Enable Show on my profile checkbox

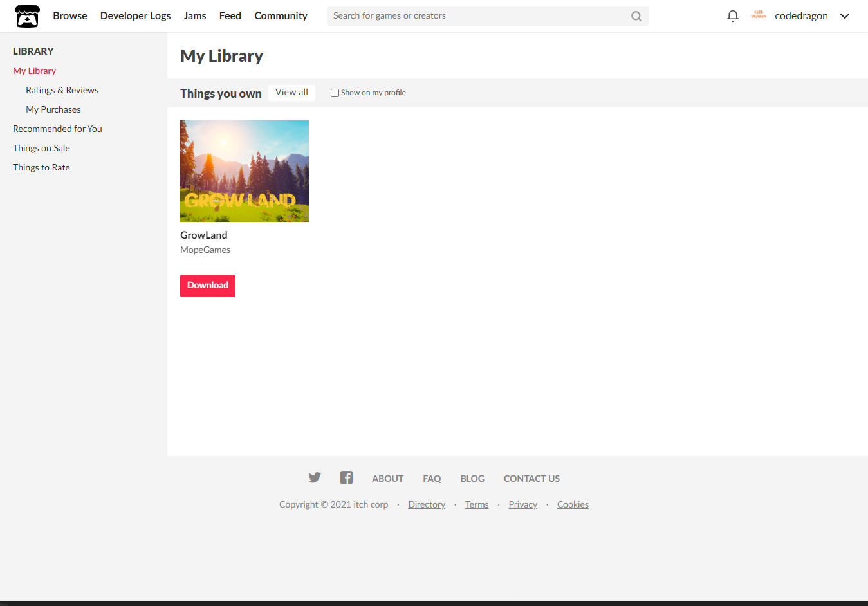[335, 93]
